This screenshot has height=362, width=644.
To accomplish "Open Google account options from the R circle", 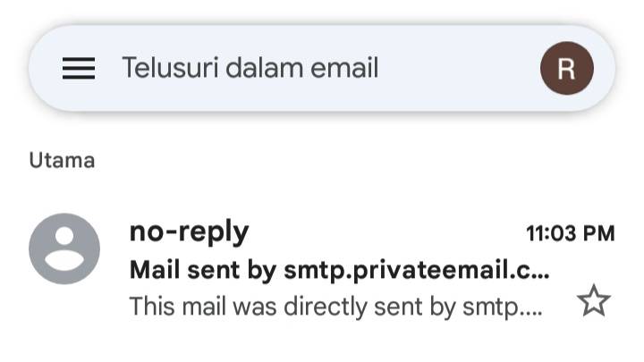I will pos(566,68).
